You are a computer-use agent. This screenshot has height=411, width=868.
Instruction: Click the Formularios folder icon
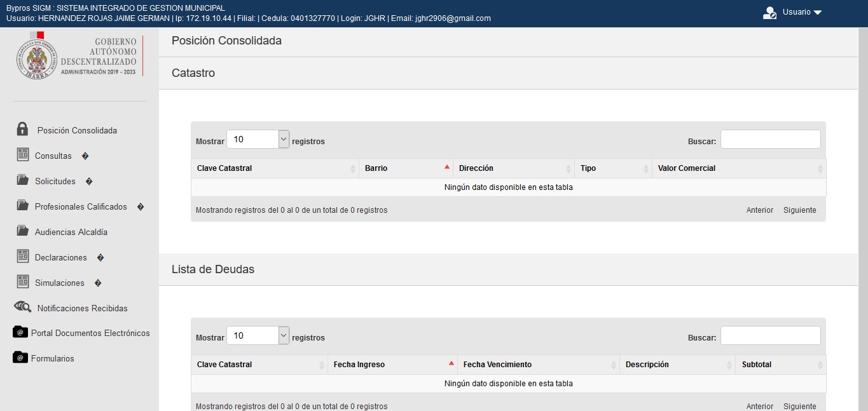(x=20, y=358)
